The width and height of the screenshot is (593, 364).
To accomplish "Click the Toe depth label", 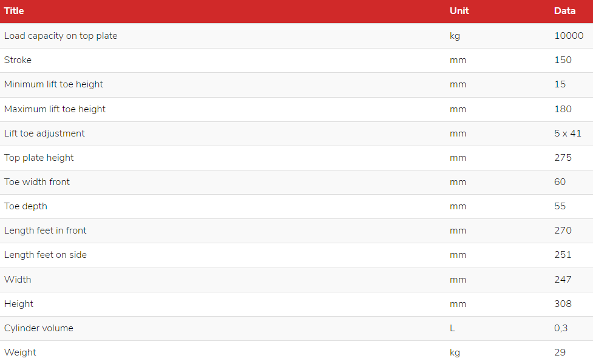I will 25,206.
